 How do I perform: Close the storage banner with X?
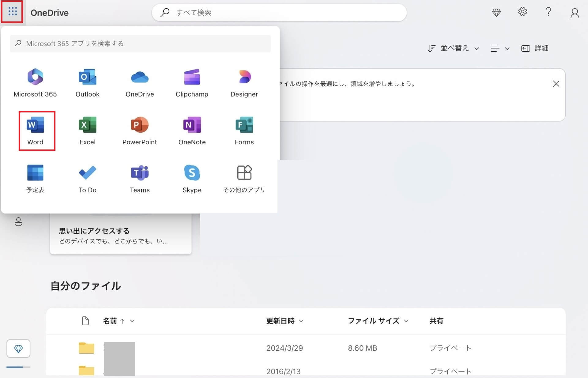(556, 84)
